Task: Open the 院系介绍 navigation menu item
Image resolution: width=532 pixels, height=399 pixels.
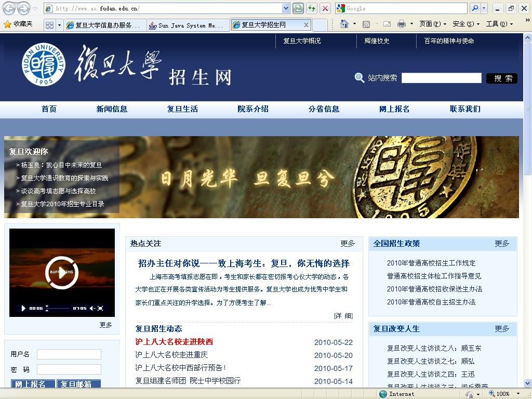Action: (253, 109)
